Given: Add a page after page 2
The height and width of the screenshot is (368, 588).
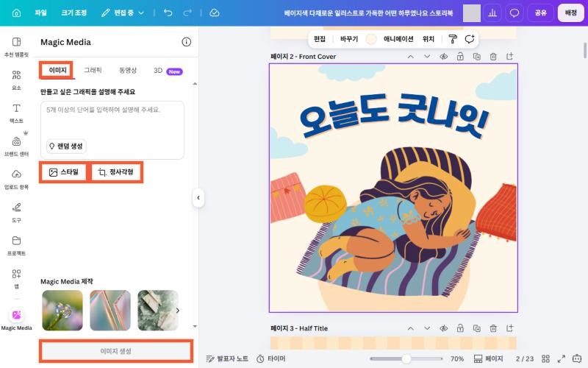Looking at the screenshot, I should [x=509, y=57].
